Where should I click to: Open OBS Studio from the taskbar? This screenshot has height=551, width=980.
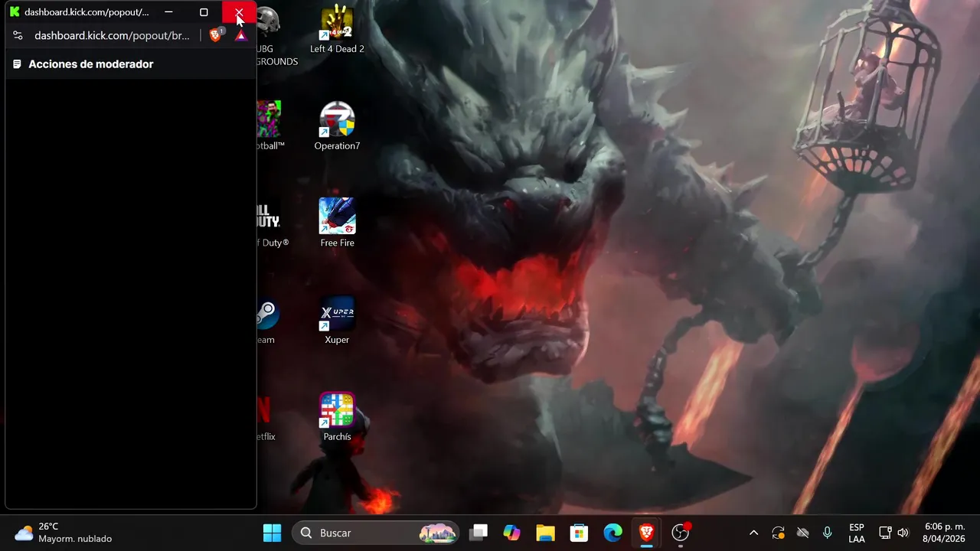(680, 533)
